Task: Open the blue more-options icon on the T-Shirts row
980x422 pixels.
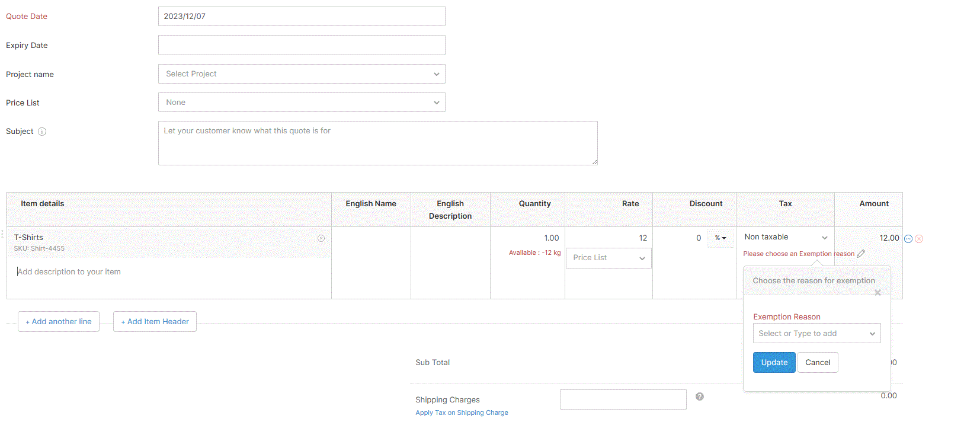Action: 908,239
